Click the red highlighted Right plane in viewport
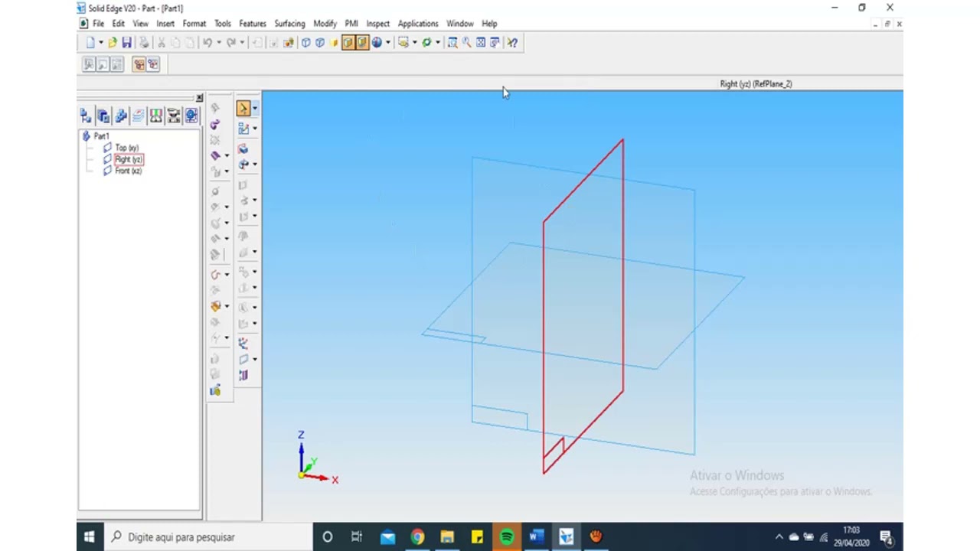Image resolution: width=980 pixels, height=551 pixels. pos(583,306)
